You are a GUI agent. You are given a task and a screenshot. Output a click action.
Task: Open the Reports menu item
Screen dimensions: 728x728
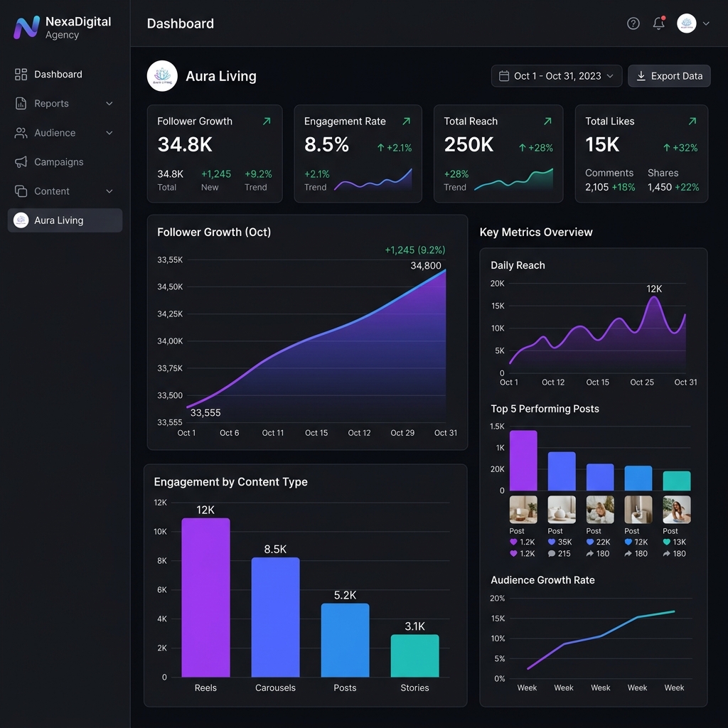(65, 104)
